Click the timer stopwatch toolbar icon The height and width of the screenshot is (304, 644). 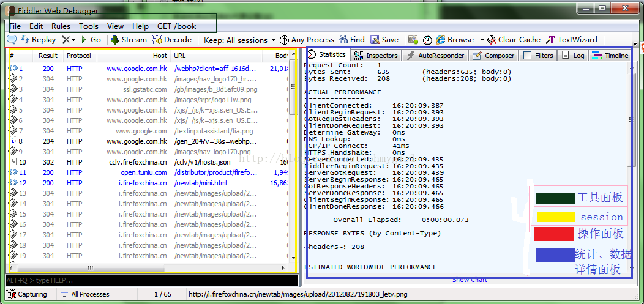[427, 40]
